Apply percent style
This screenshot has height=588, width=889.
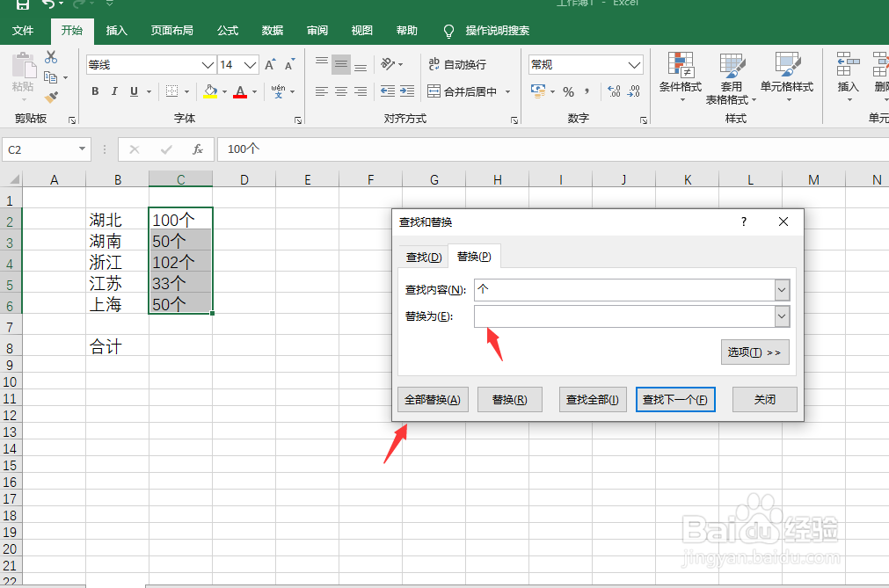coord(569,91)
